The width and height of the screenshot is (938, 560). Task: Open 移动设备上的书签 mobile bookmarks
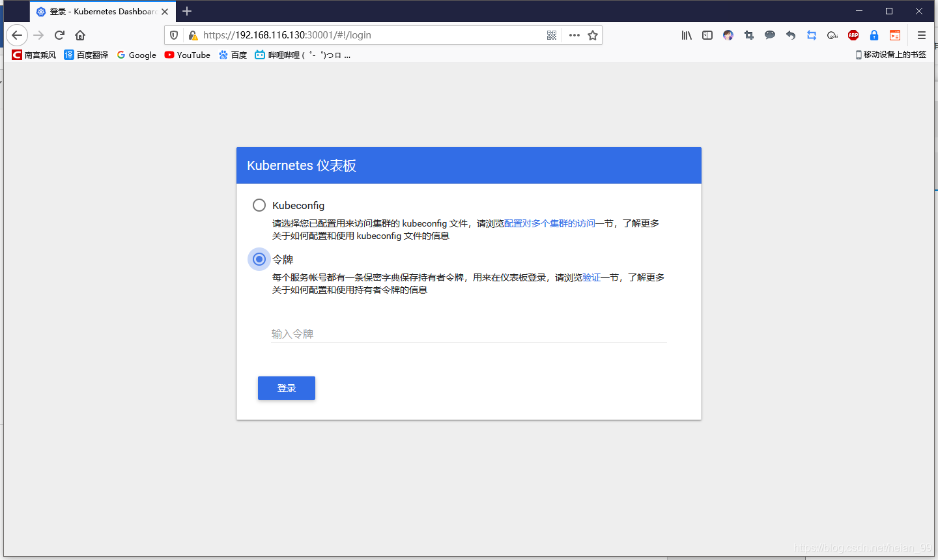point(891,55)
